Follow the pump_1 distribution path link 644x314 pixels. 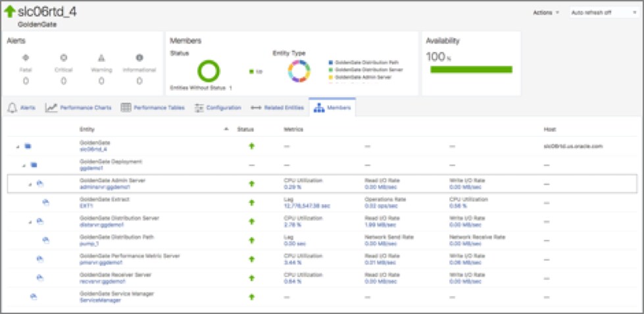[88, 244]
